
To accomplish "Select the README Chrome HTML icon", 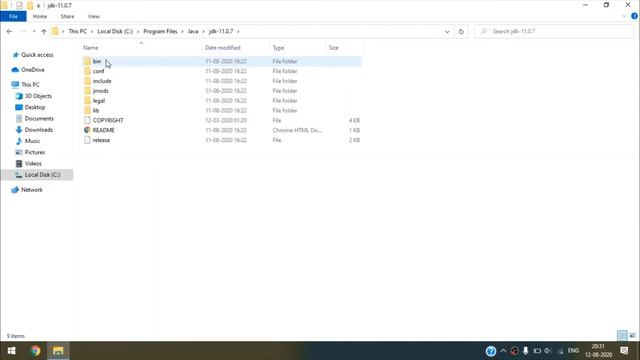I will pos(87,130).
